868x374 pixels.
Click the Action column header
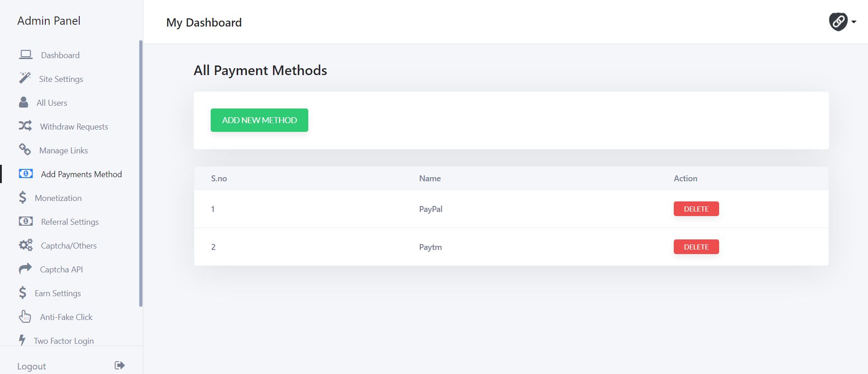(x=686, y=179)
